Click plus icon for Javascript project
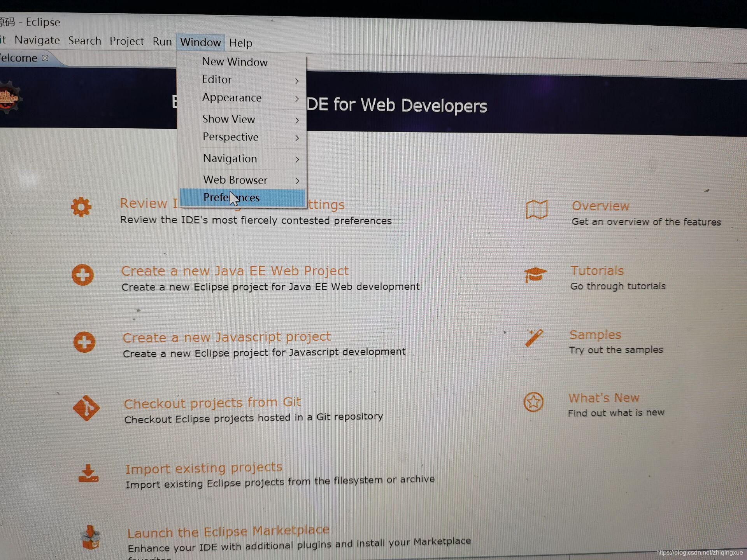Viewport: 747px width, 560px height. pyautogui.click(x=84, y=342)
